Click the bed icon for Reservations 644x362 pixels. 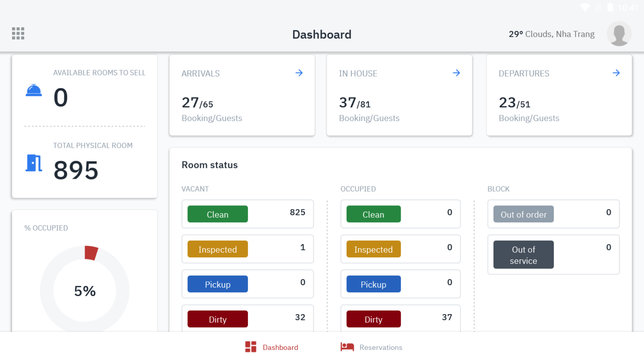347,347
